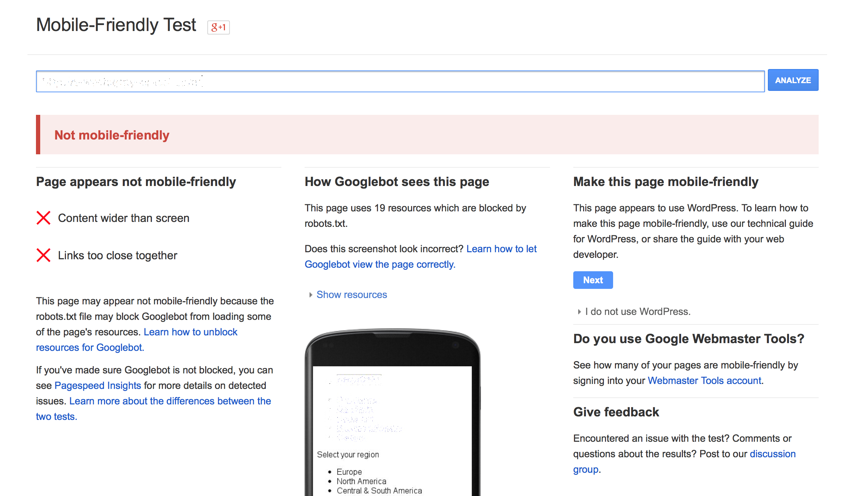Open the Show resources link
The height and width of the screenshot is (496, 868).
pos(352,294)
